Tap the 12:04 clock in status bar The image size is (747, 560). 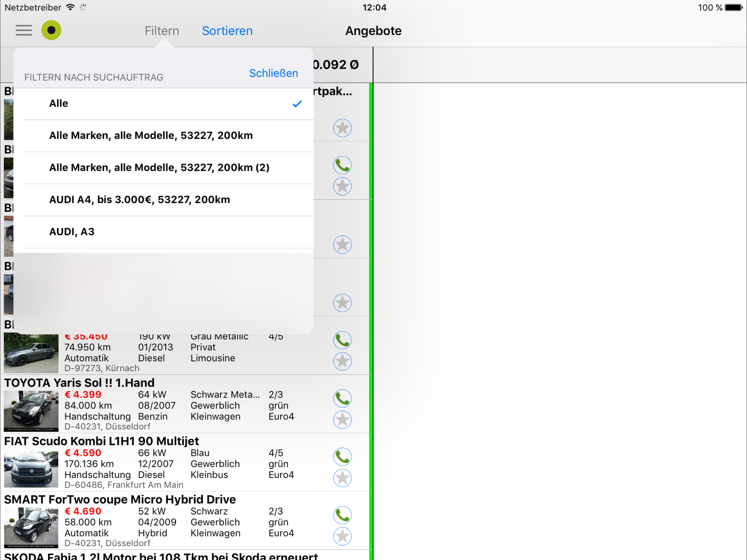point(374,7)
